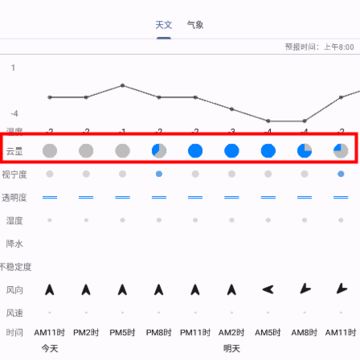Tap the 湿度 dot at PM8时
Image resolution: width=360 pixels, height=360 pixels.
click(x=159, y=220)
